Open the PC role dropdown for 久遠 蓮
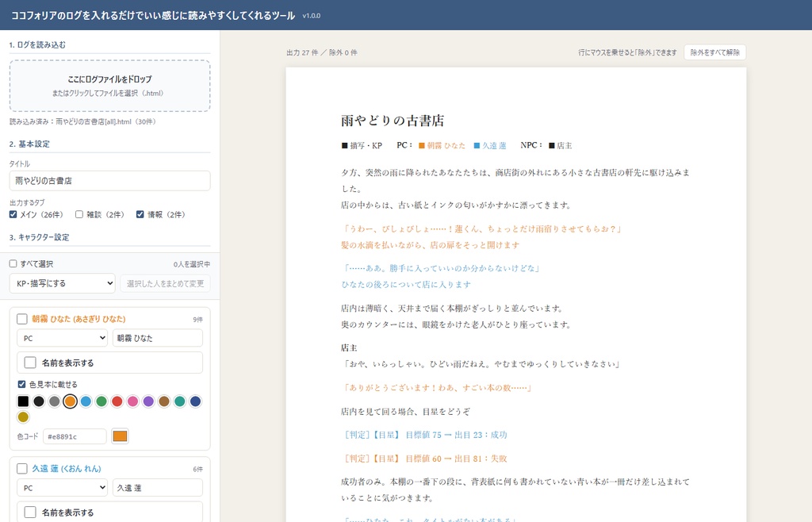Image resolution: width=812 pixels, height=522 pixels. tap(62, 488)
